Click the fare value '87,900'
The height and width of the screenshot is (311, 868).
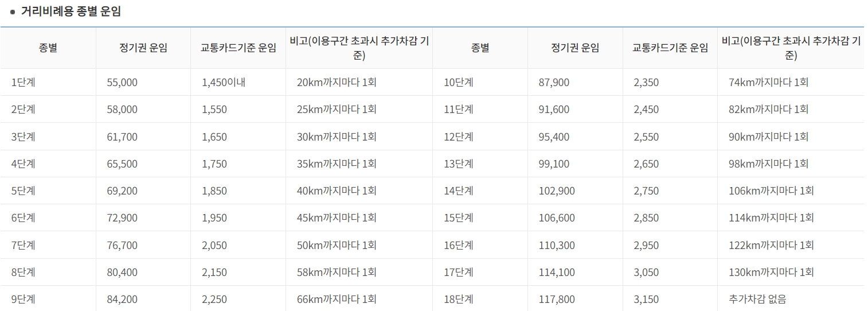click(554, 83)
